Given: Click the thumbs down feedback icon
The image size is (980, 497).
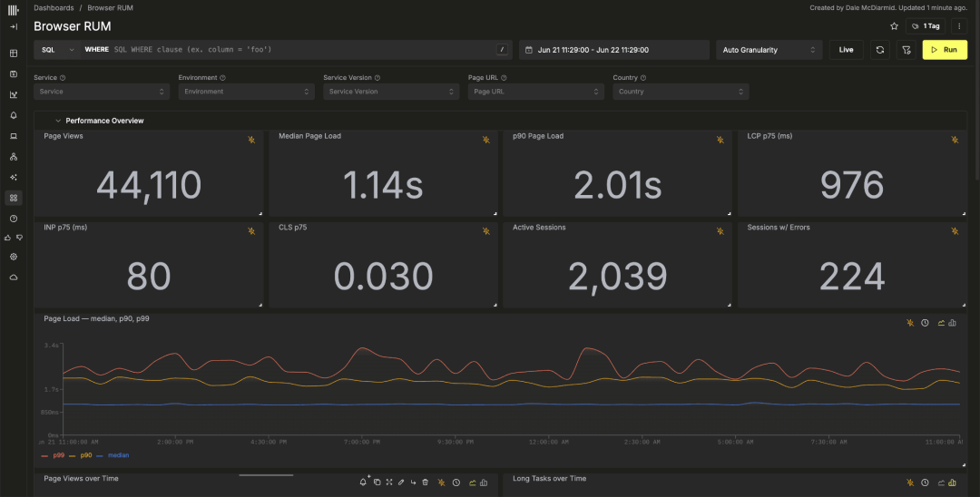Looking at the screenshot, I should coord(19,238).
